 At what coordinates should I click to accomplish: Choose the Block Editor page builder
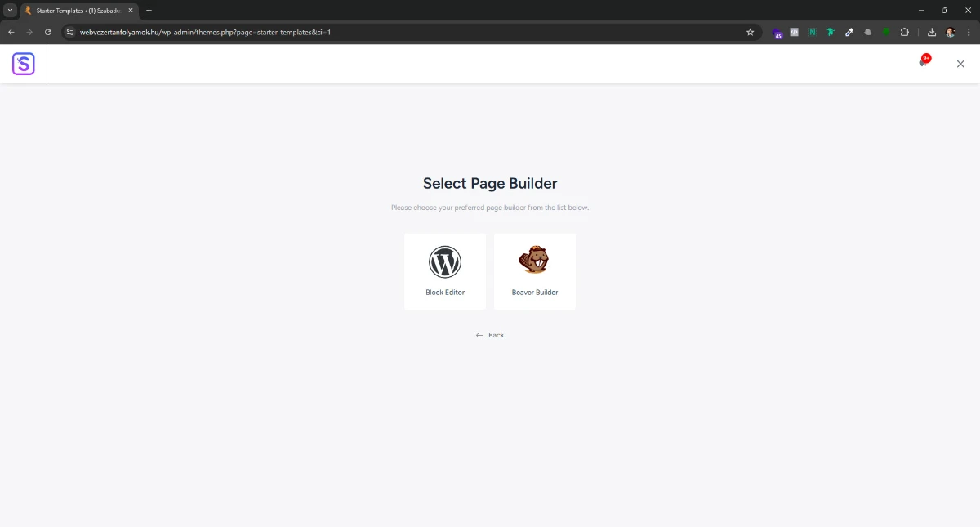tap(445, 271)
